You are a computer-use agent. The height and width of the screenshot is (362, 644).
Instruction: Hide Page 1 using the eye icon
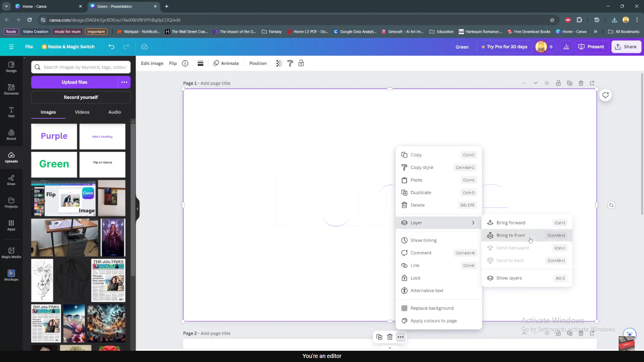547,83
